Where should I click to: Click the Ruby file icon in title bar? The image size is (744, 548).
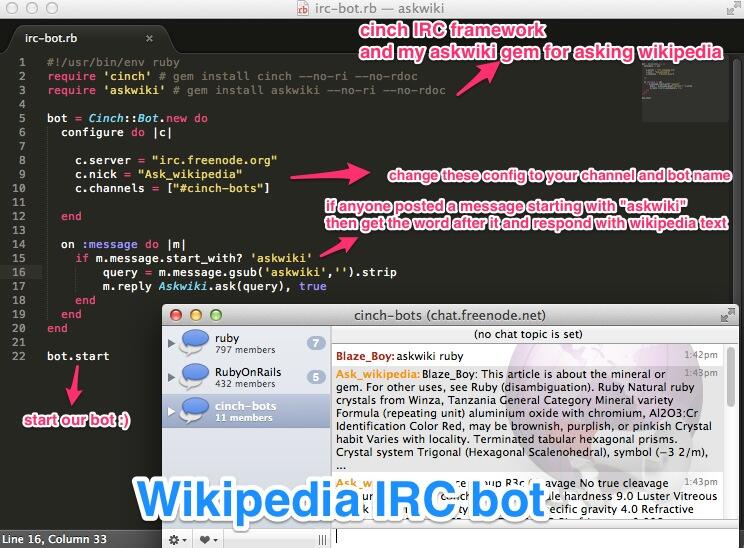[303, 9]
